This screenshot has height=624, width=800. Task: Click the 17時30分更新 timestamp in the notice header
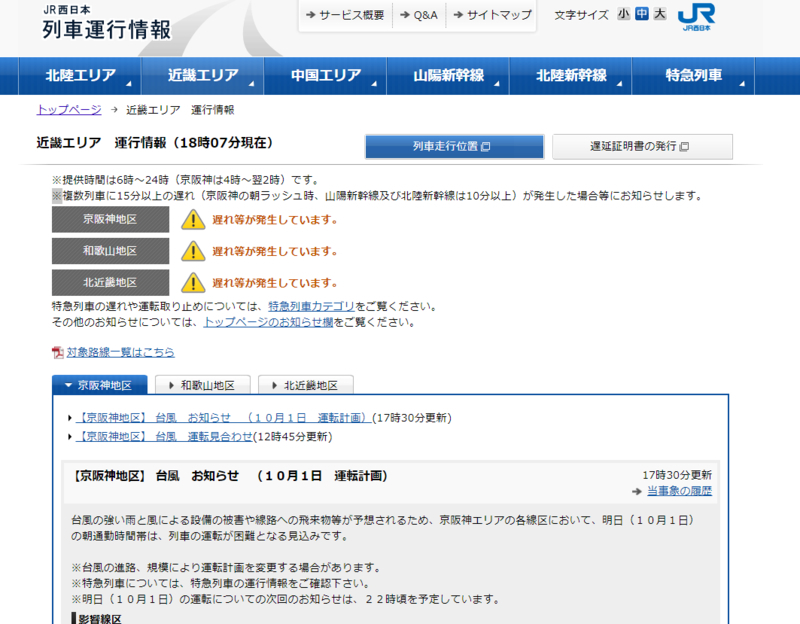(677, 475)
